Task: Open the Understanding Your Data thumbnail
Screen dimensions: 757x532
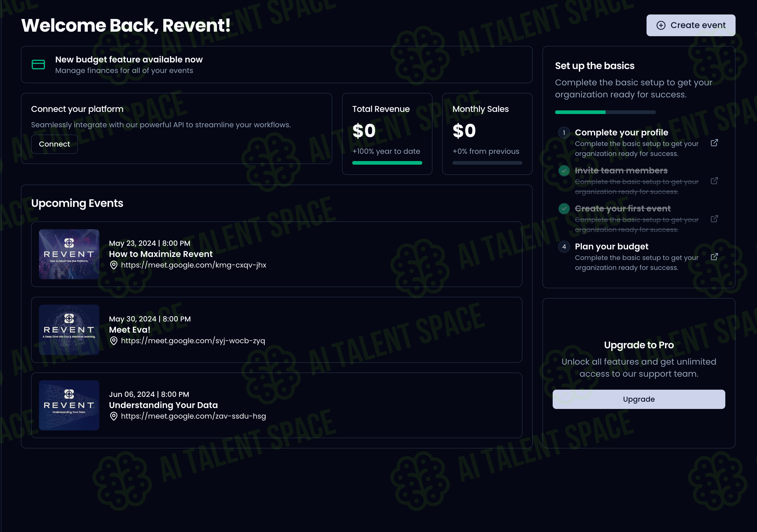Action: [69, 406]
